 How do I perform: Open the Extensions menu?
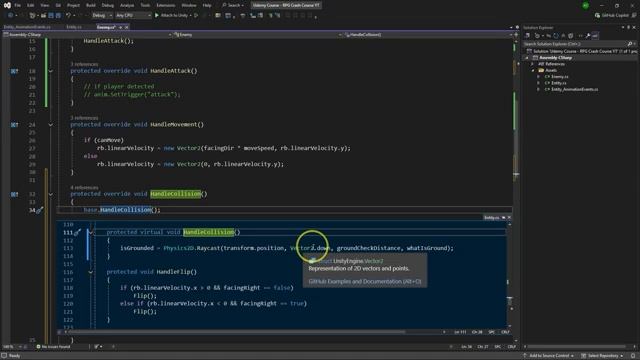coord(166,5)
